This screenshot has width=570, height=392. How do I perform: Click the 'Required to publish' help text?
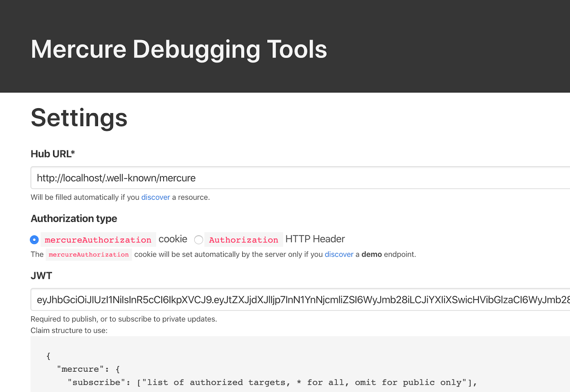pyautogui.click(x=124, y=319)
